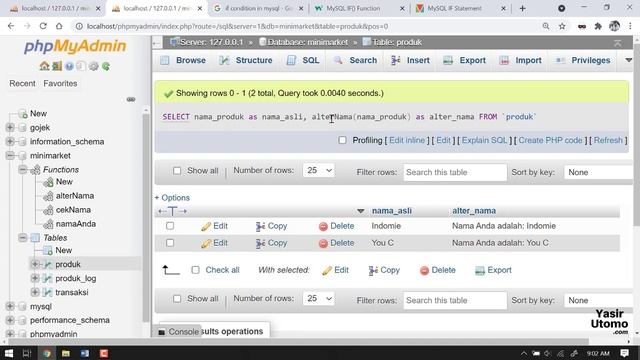Open File Explorer from the taskbar
640x360 pixels.
[66, 353]
